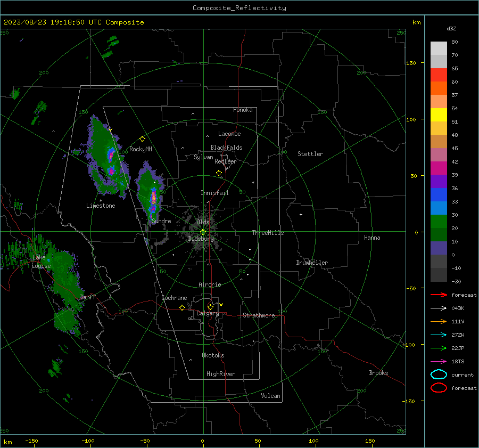Select the light grey 70-80 dBZ swatch
The image size is (479, 448).
pyautogui.click(x=439, y=48)
